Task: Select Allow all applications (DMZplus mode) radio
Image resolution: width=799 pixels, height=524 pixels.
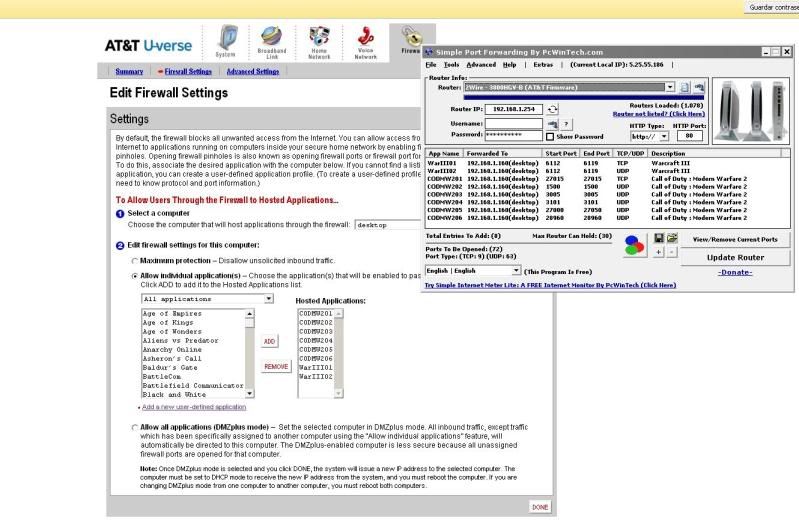Action: [x=135, y=428]
